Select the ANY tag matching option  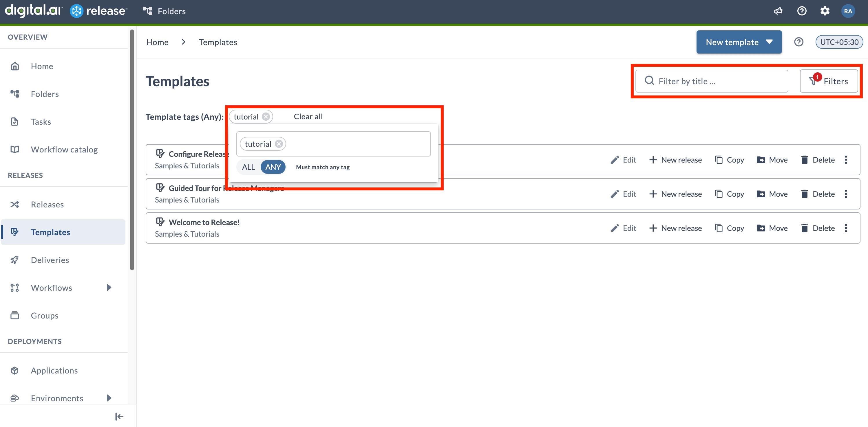273,167
